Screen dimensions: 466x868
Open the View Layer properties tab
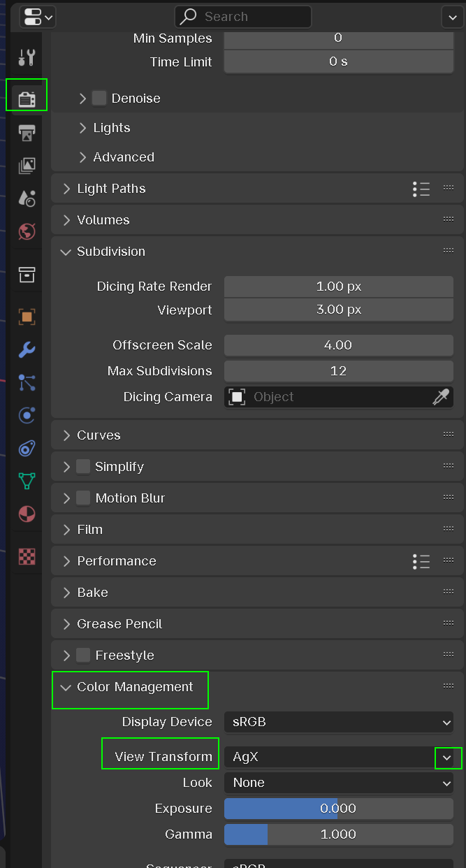pyautogui.click(x=27, y=166)
